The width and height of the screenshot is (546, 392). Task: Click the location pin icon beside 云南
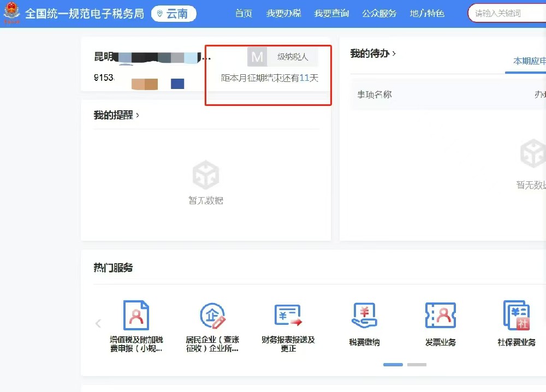coord(160,14)
